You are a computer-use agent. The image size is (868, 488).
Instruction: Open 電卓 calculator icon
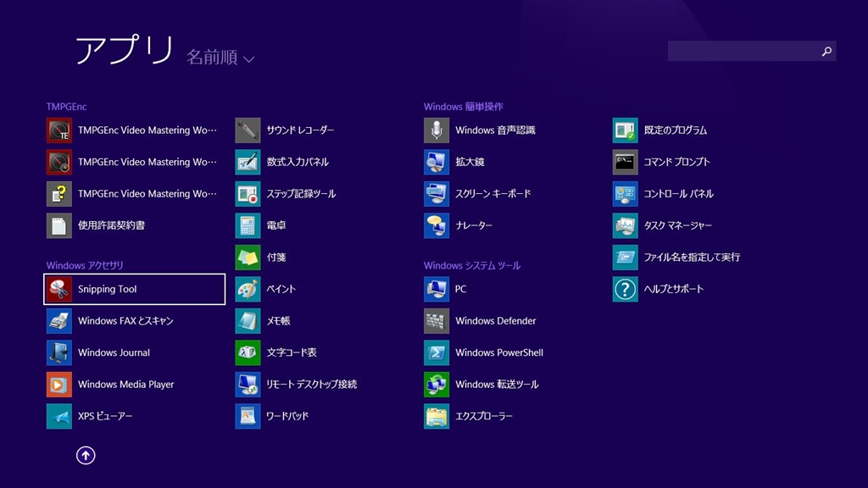tap(248, 225)
